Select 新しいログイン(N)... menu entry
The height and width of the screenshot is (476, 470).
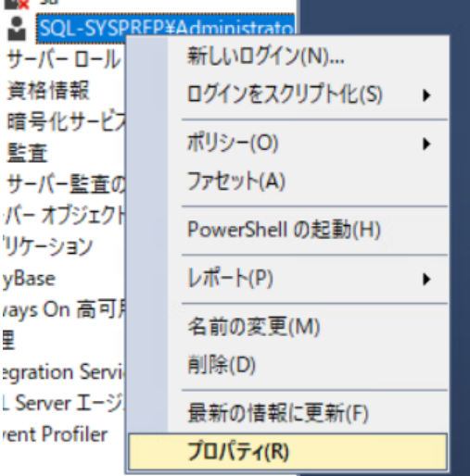coord(288,56)
